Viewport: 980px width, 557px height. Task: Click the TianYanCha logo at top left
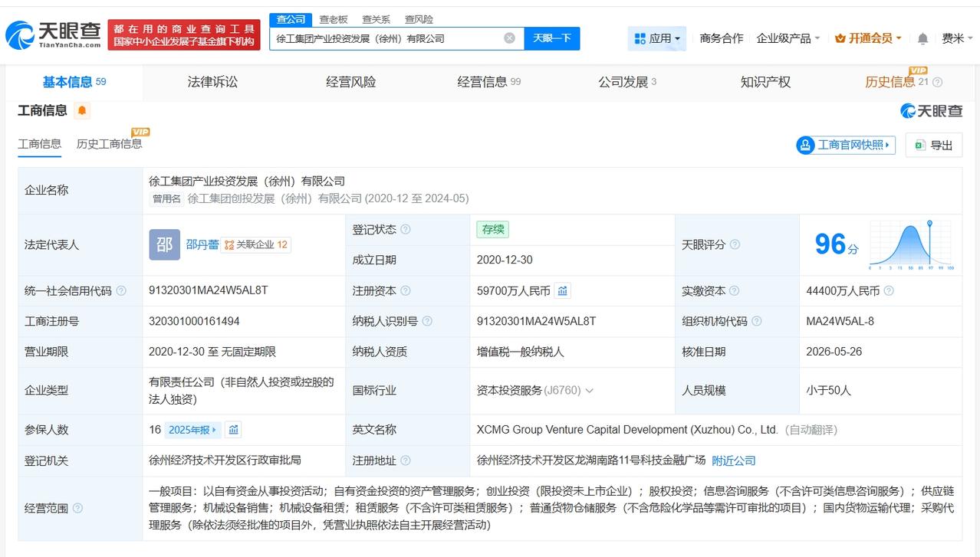tap(53, 34)
